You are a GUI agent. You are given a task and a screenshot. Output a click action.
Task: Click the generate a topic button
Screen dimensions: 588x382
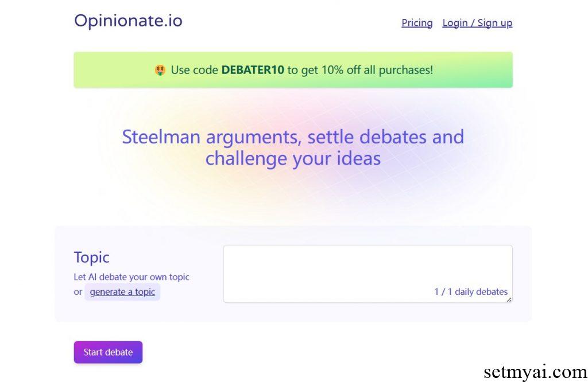click(x=122, y=291)
